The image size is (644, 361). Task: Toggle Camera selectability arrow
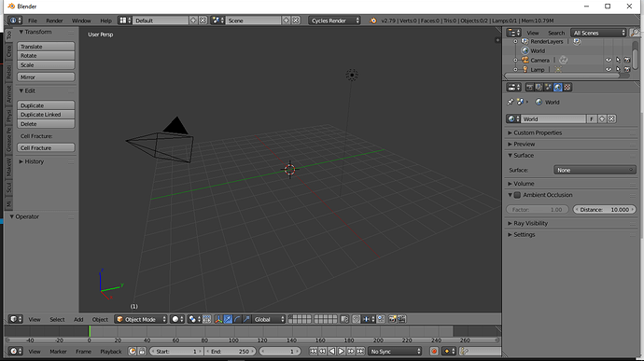[x=618, y=60]
